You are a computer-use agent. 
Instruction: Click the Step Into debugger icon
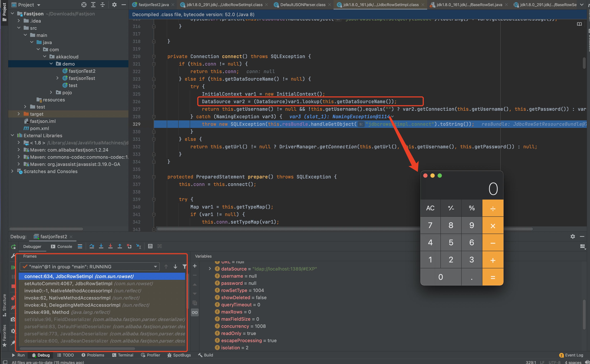101,246
